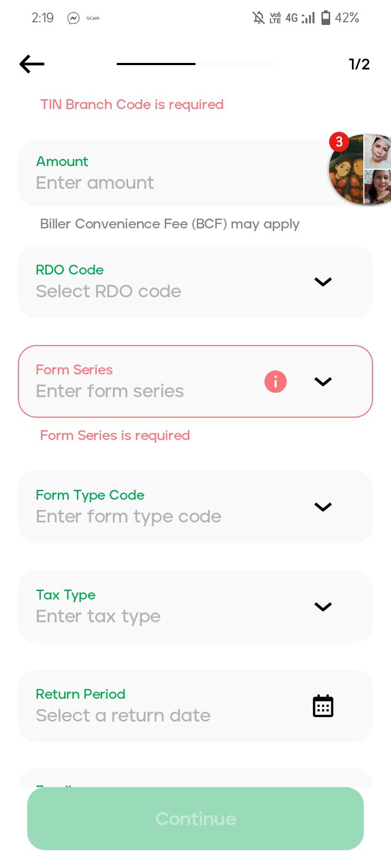
Task: Tap the Messenger notification icon in status bar
Action: 73,18
